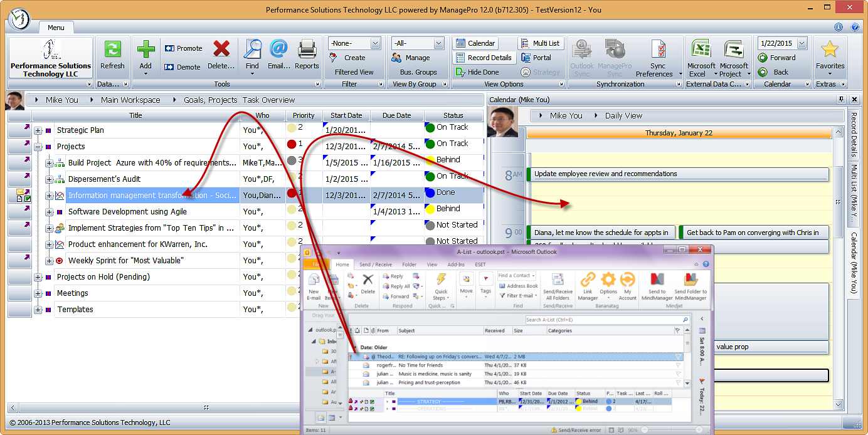Click the green Add plus icon
The height and width of the screenshot is (435, 868).
coord(146,50)
